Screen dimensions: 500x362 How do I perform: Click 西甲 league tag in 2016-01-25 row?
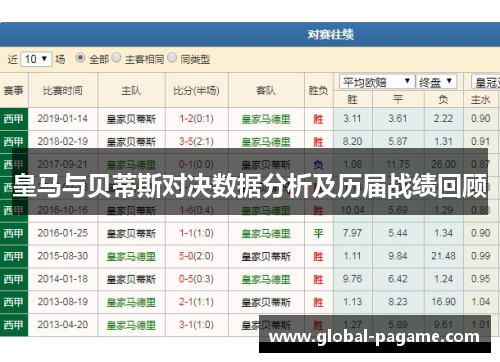[x=13, y=234]
